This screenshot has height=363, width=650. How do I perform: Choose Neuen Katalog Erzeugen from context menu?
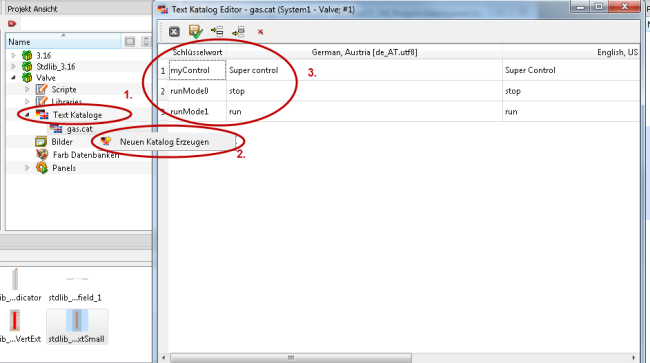coord(165,142)
